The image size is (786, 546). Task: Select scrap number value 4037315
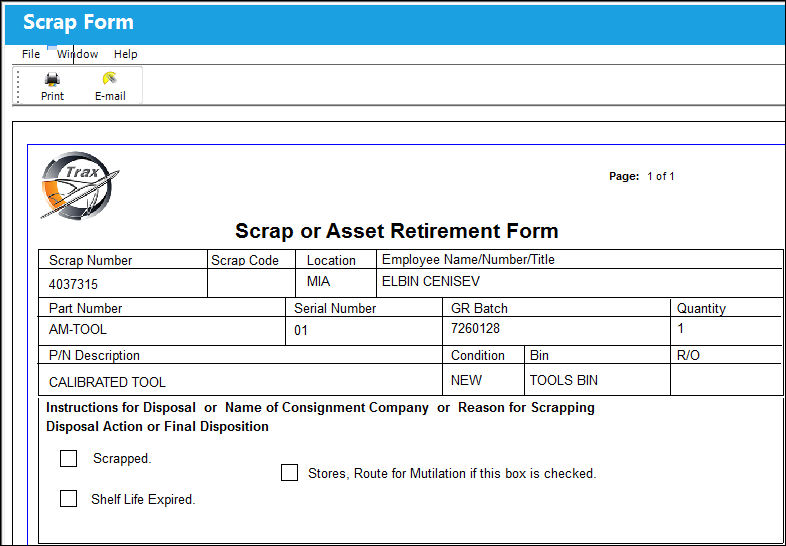[x=73, y=284]
